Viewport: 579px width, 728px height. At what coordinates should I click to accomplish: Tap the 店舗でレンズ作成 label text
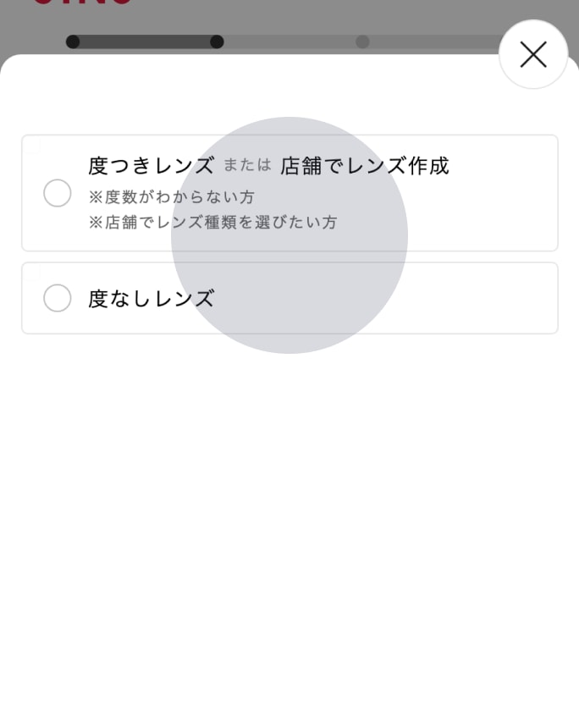click(x=364, y=165)
